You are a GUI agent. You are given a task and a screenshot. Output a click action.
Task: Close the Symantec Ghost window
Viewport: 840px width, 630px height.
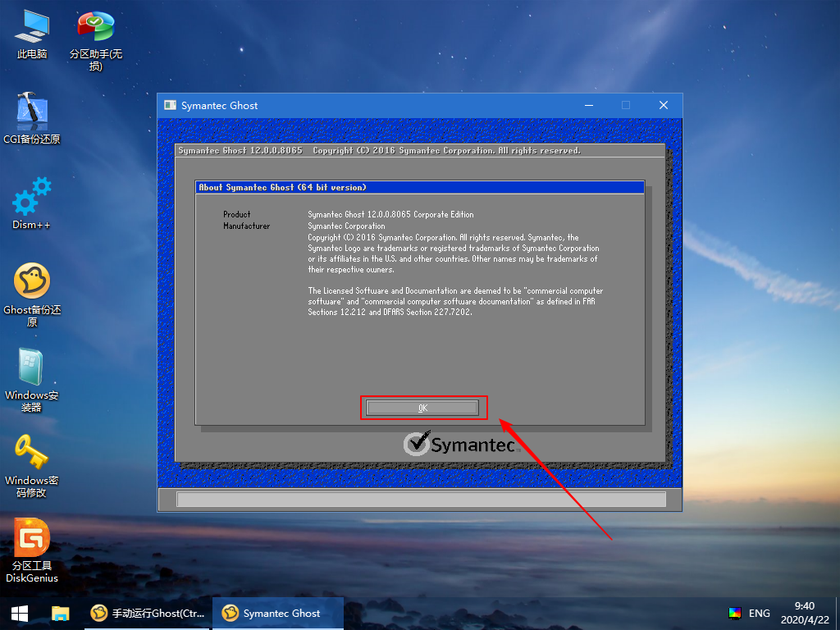tap(663, 106)
